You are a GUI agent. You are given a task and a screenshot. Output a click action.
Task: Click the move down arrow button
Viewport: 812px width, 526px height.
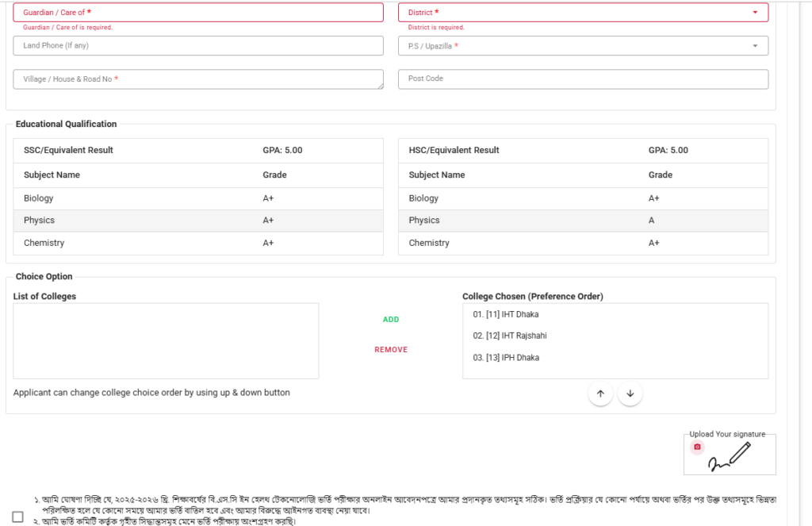click(x=630, y=394)
